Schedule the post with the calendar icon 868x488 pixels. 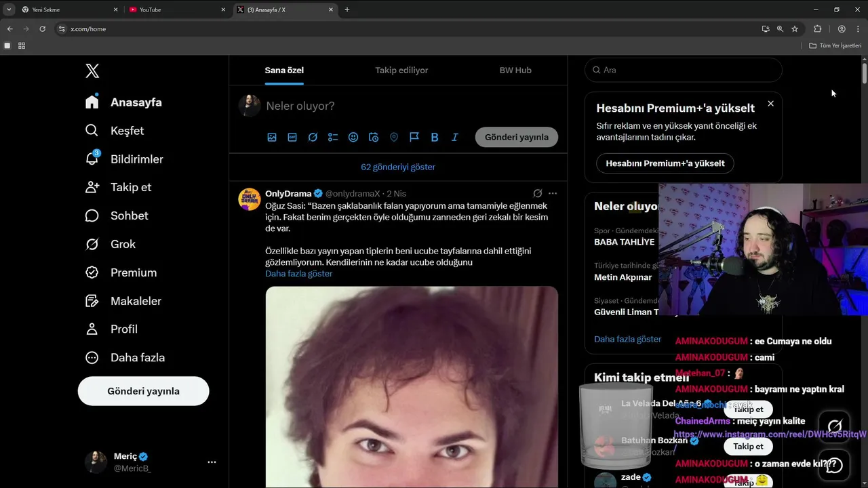click(374, 137)
